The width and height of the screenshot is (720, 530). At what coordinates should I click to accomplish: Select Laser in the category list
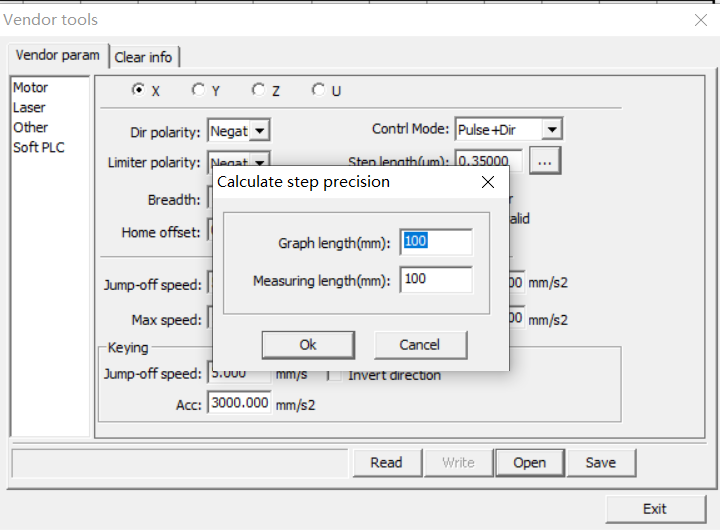coord(29,107)
